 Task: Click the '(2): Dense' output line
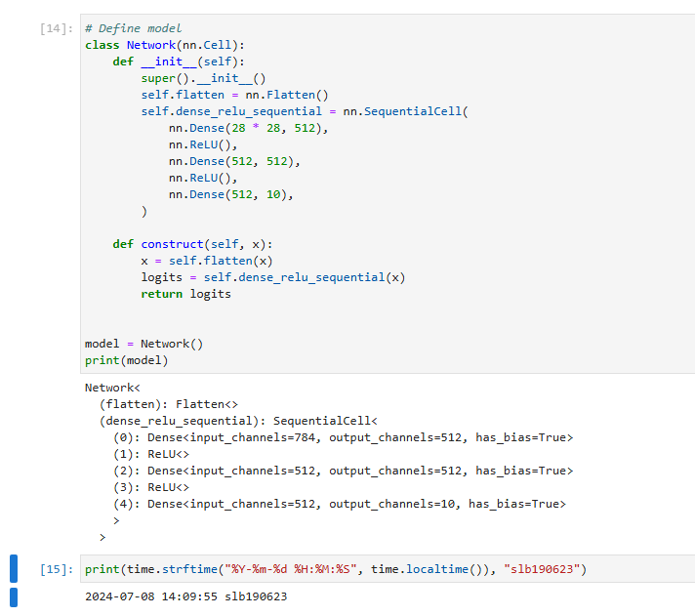pyautogui.click(x=343, y=471)
